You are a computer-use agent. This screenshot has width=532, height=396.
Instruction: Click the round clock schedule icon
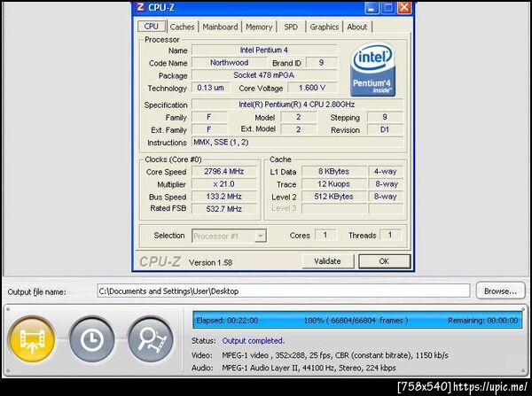click(x=91, y=339)
